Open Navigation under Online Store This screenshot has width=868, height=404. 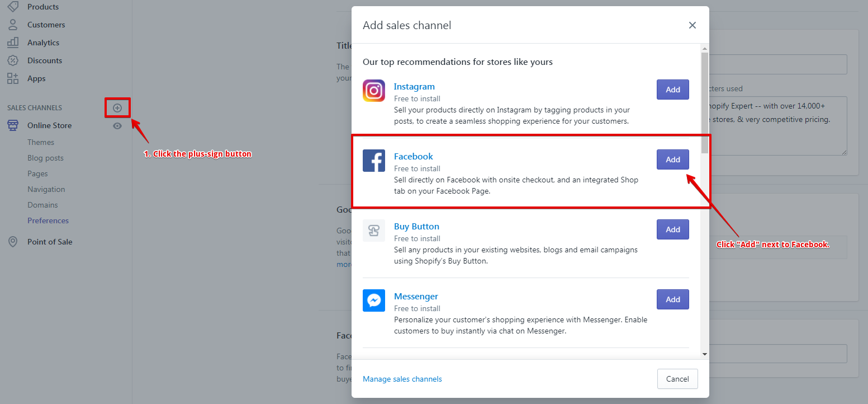[46, 189]
